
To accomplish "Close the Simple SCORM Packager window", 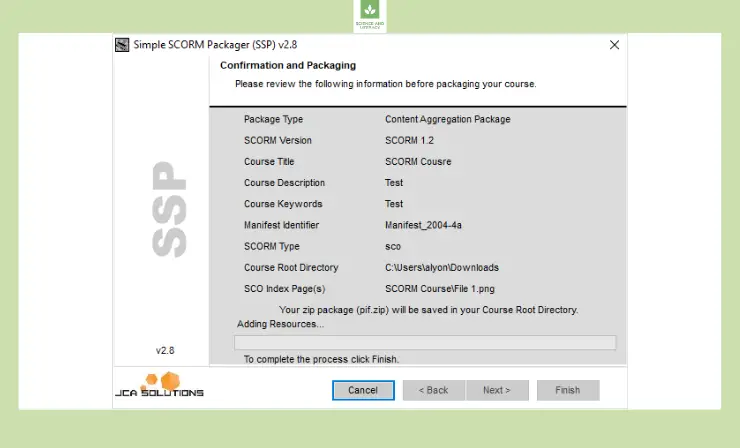I will (614, 45).
